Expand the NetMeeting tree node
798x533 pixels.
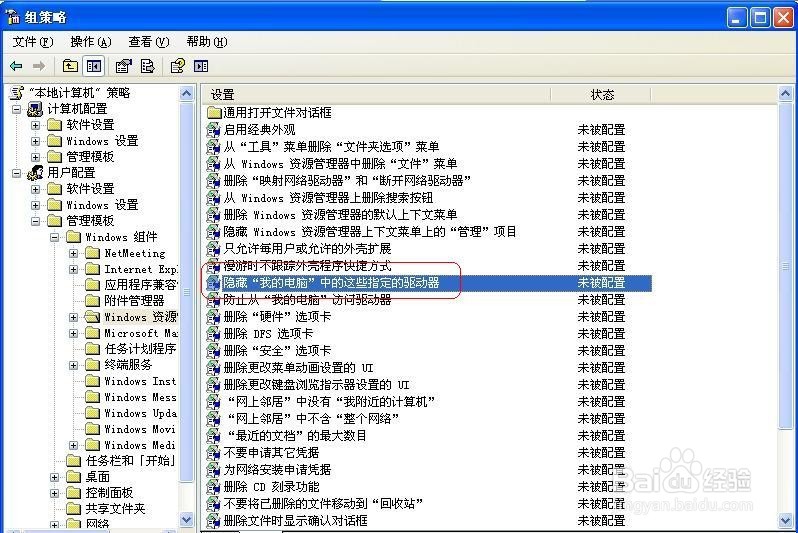click(74, 253)
